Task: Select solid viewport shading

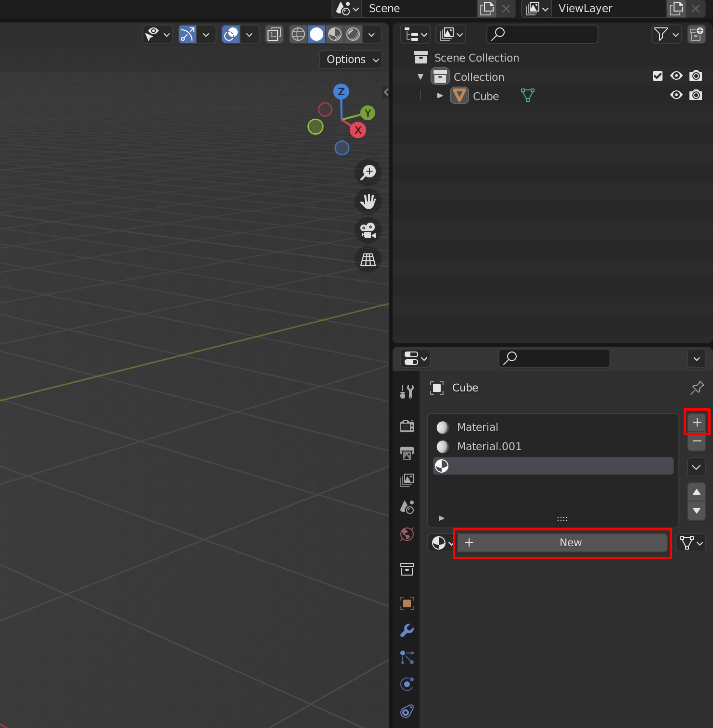Action: pos(317,34)
